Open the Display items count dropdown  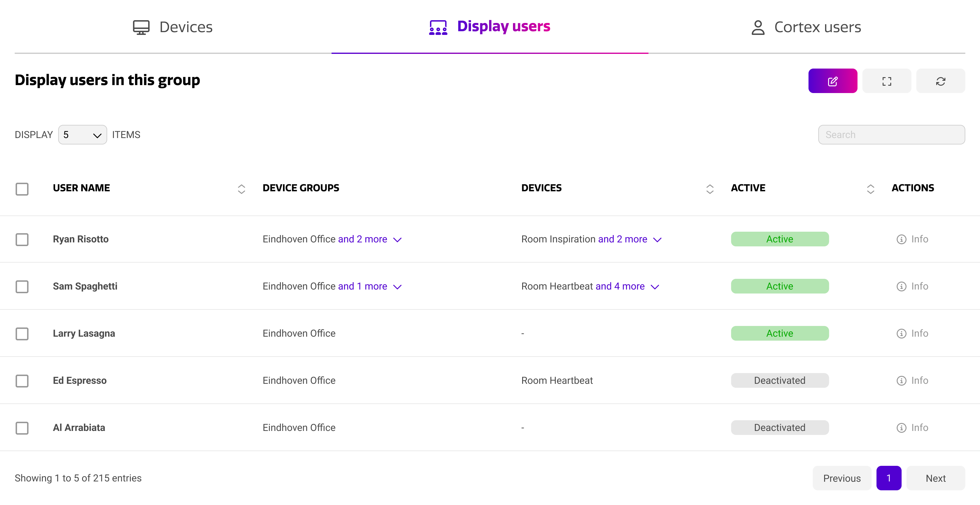[x=82, y=135]
